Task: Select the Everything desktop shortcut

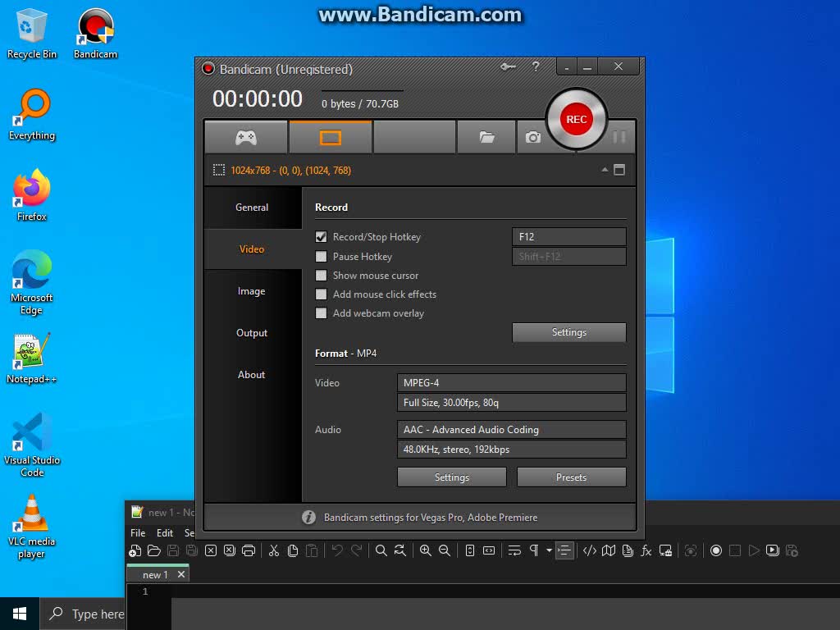Action: (32, 115)
